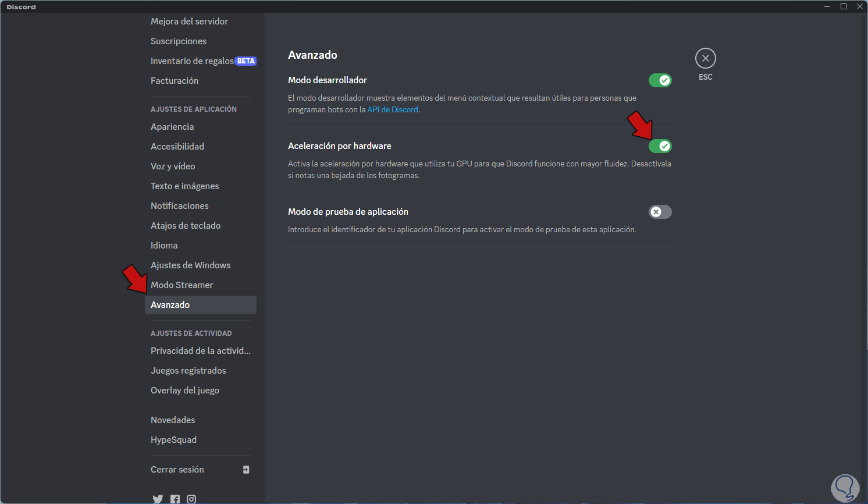Screen dimensions: 868x504
Task: Click Cerrar sesión to log out
Action: (177, 470)
